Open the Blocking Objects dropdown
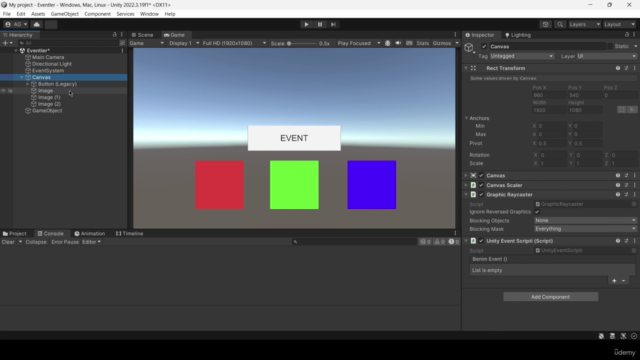Image resolution: width=640 pixels, height=360 pixels. pyautogui.click(x=585, y=220)
